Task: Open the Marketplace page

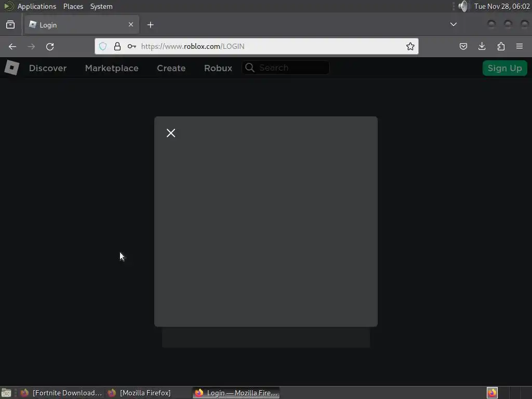Action: tap(112, 68)
